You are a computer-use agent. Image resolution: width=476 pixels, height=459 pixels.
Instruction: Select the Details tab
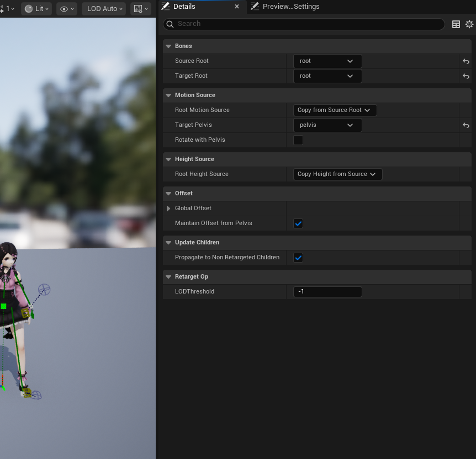[184, 7]
